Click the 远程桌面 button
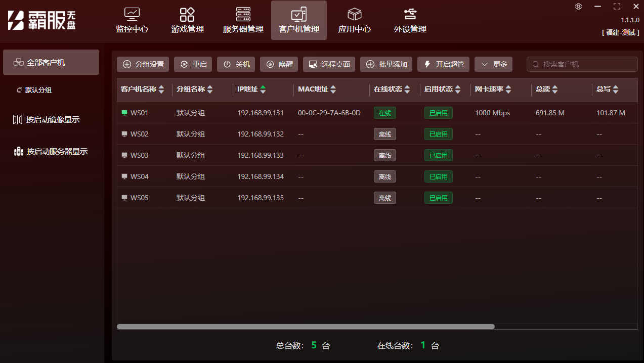The image size is (644, 363). (x=329, y=64)
